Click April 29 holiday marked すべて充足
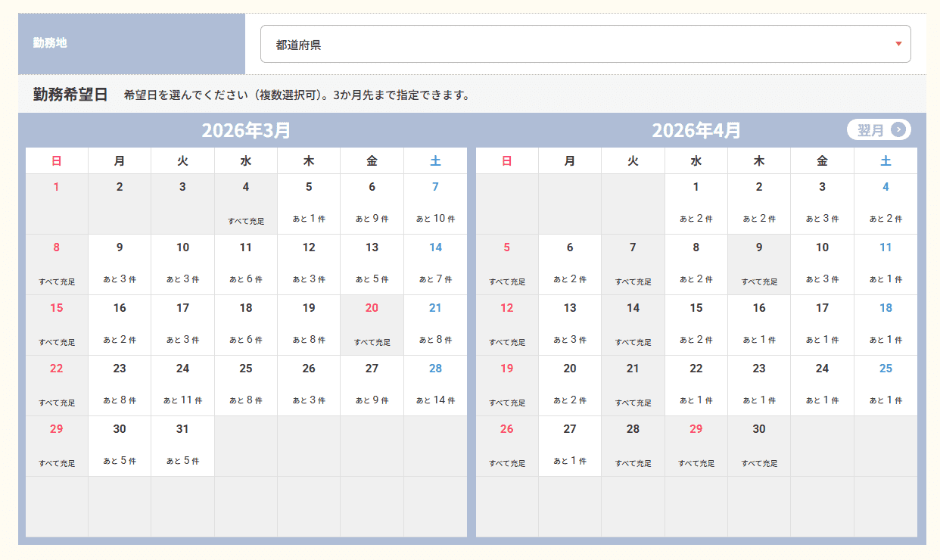The width and height of the screenshot is (940, 560). (x=696, y=446)
